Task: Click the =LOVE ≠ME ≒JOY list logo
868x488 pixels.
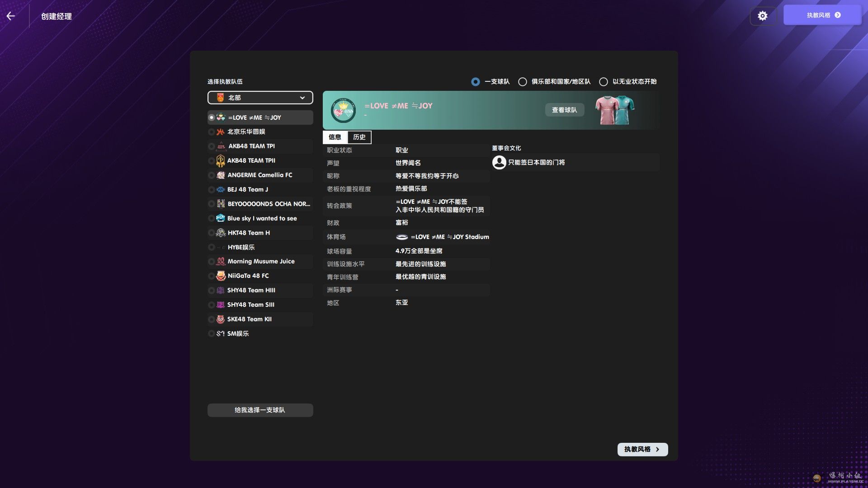Action: [221, 117]
